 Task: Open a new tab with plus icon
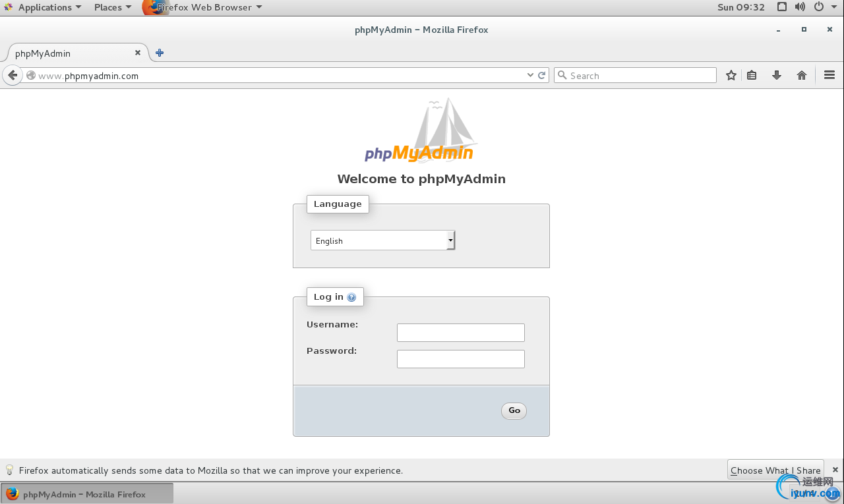tap(160, 53)
